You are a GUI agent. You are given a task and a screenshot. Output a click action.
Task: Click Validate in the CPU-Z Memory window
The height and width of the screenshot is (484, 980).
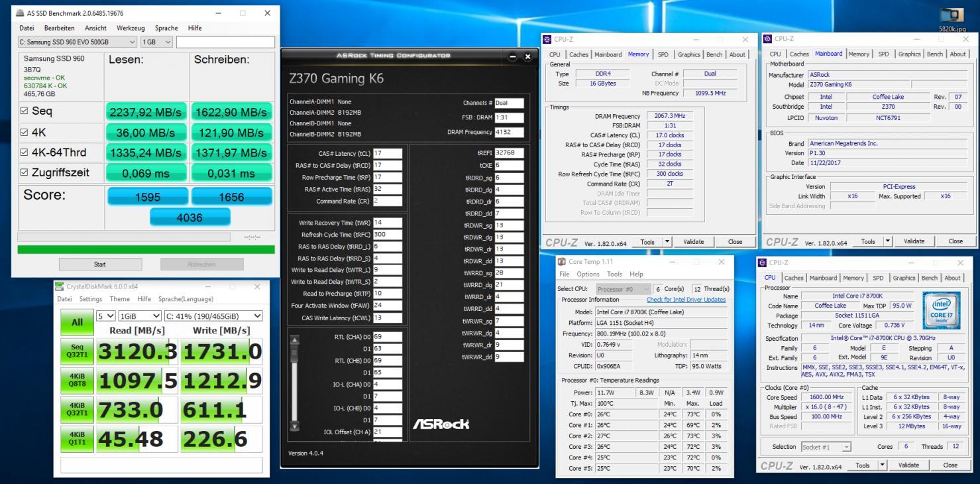693,242
